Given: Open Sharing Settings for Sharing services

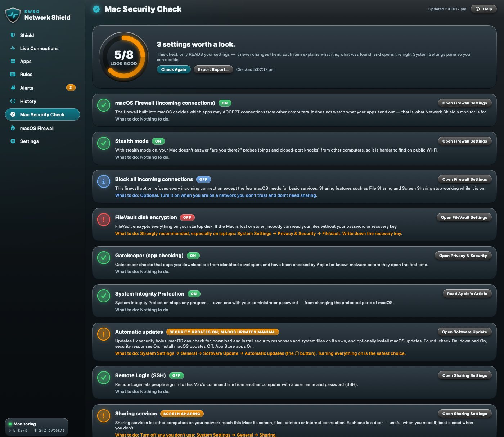Looking at the screenshot, I should point(464,414).
